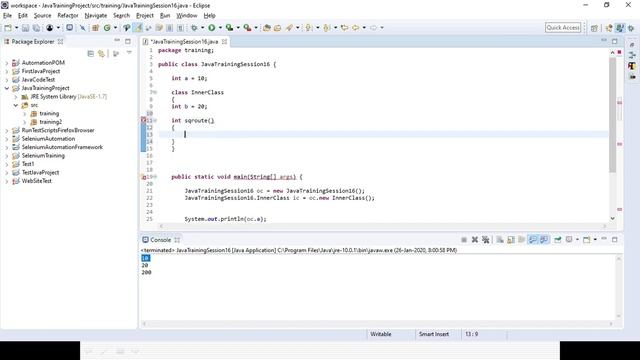Open the Open Console dropdown arrow

coord(595,240)
